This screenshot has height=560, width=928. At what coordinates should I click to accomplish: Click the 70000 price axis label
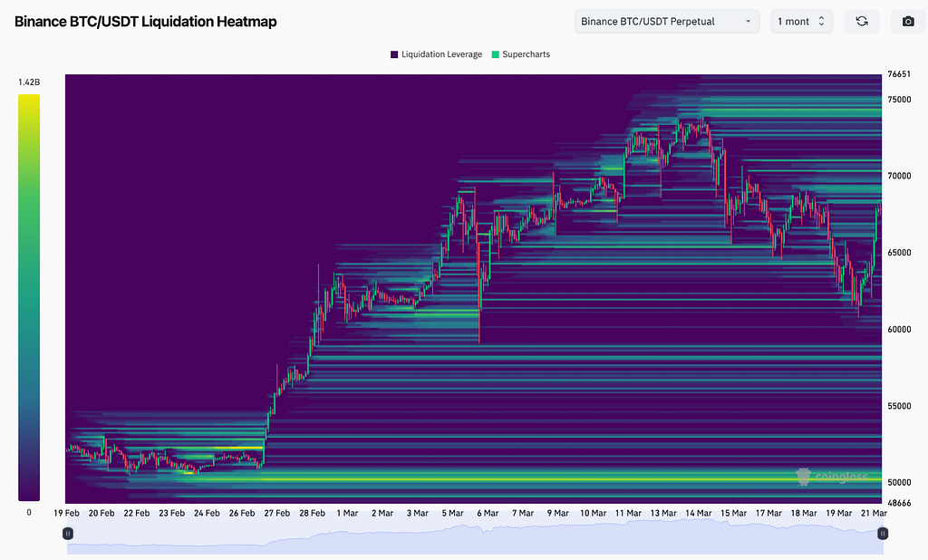pyautogui.click(x=899, y=176)
